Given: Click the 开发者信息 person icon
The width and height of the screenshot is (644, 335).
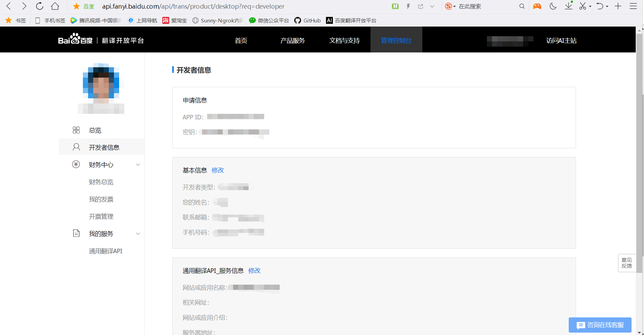Looking at the screenshot, I should [x=76, y=147].
